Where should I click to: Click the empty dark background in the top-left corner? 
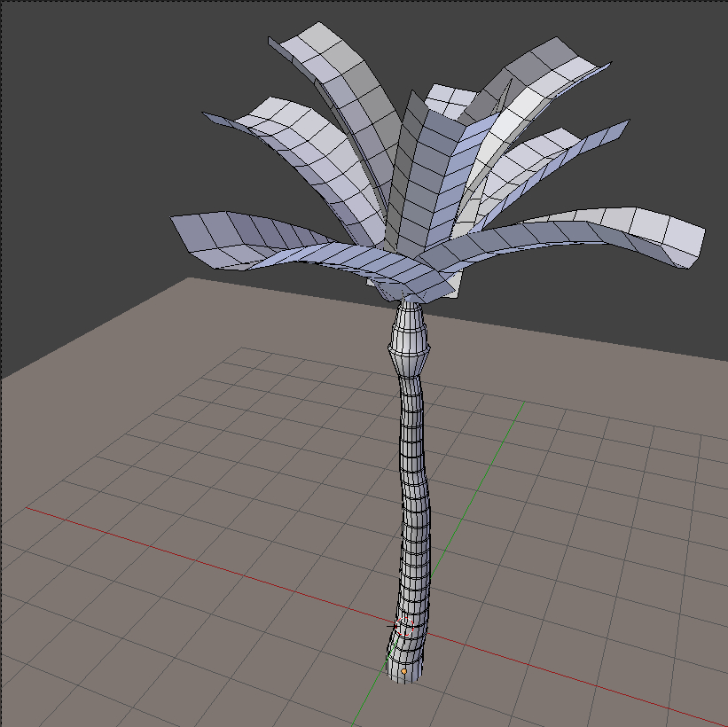coord(53,53)
